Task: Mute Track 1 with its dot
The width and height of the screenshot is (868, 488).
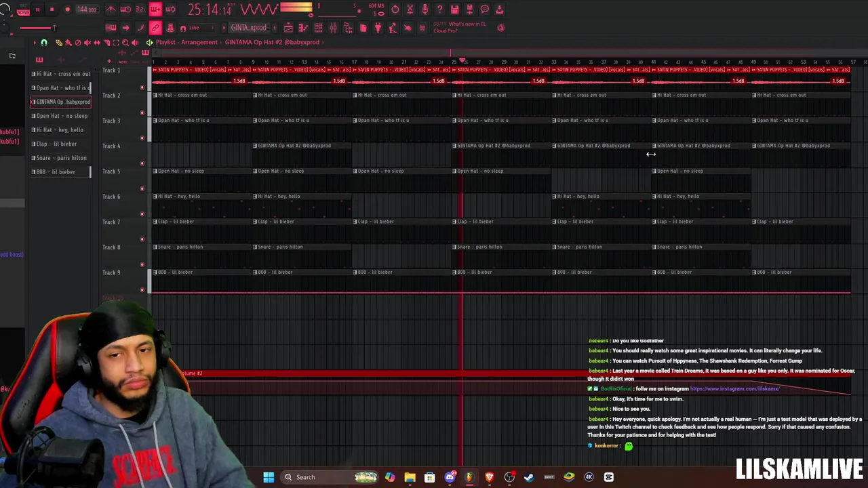Action: point(142,87)
